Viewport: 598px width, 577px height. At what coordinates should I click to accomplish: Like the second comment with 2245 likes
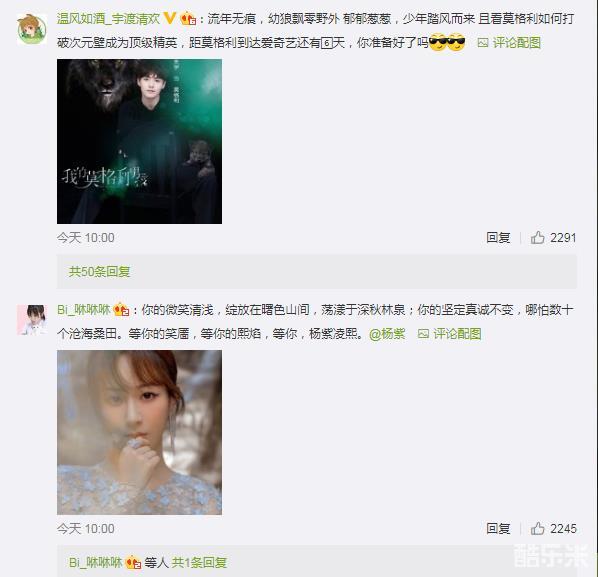[x=537, y=529]
